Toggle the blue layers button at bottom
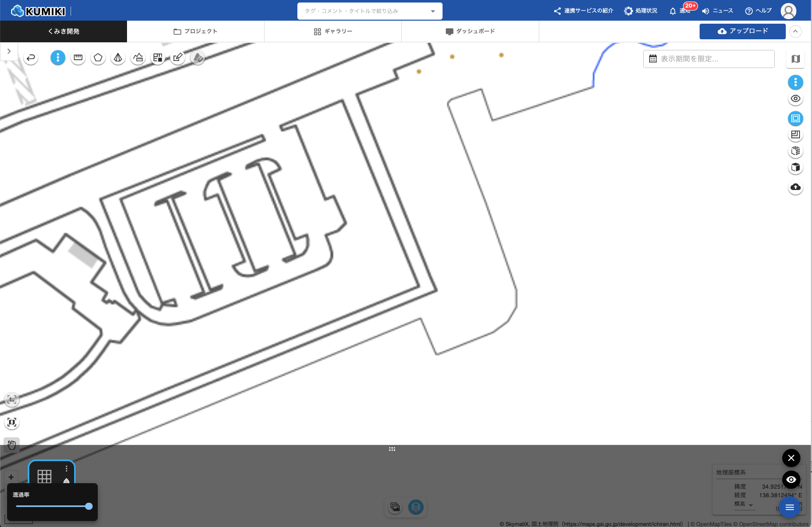The width and height of the screenshot is (812, 527). [416, 507]
